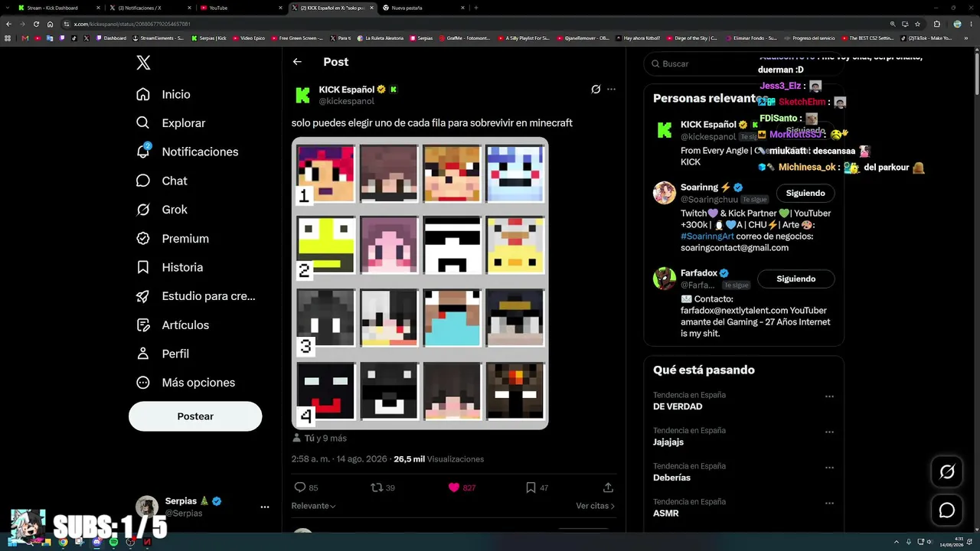
Task: Open more options for Jajajajs trend
Action: pos(829,432)
